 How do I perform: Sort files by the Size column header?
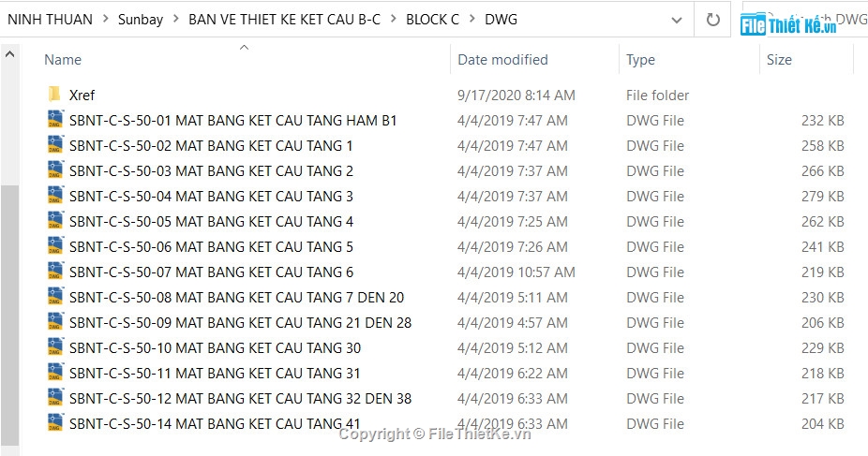779,60
